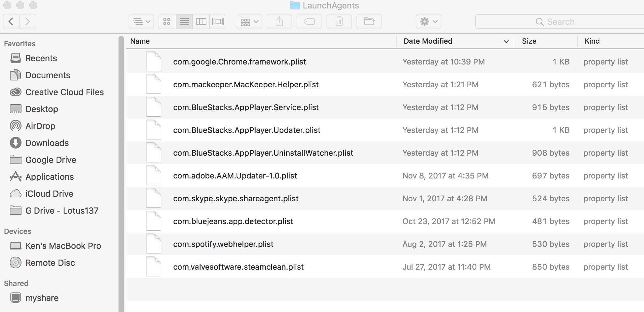Screen dimensions: 644x312
Task: Open the Action gear menu
Action: [428, 21]
